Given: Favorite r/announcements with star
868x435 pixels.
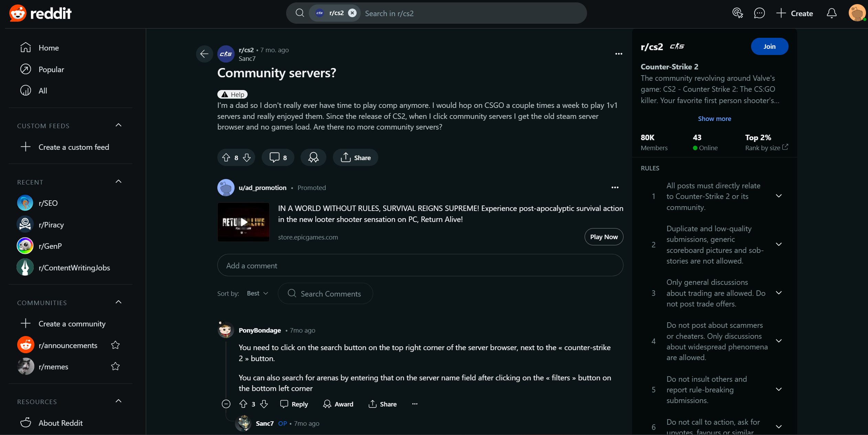Looking at the screenshot, I should pyautogui.click(x=115, y=345).
